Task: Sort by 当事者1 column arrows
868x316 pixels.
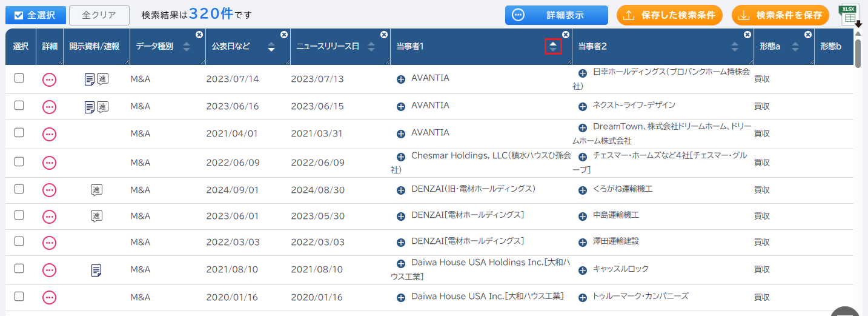Action: click(x=553, y=47)
